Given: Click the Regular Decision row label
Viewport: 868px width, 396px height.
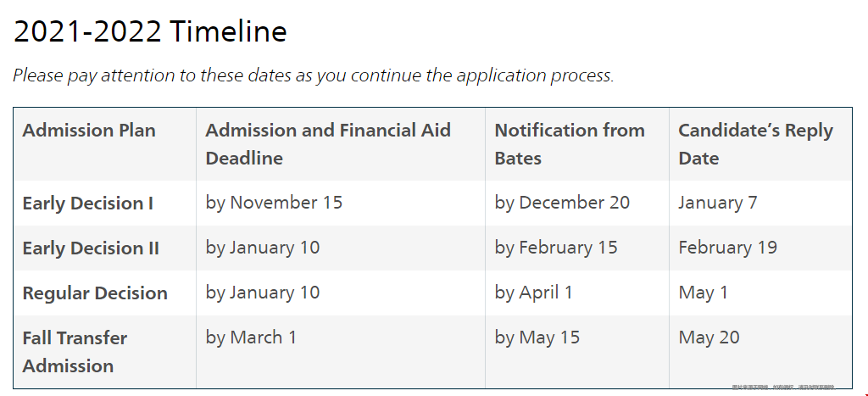Looking at the screenshot, I should pyautogui.click(x=95, y=293).
